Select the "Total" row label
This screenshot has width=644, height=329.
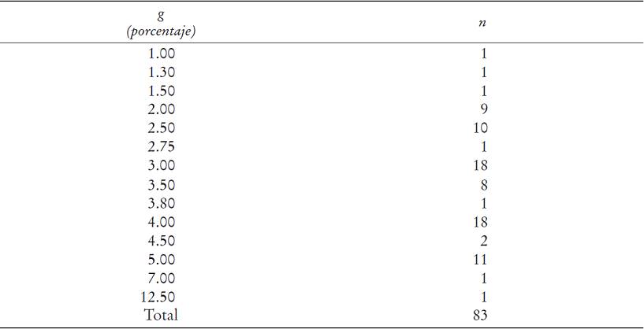(161, 315)
